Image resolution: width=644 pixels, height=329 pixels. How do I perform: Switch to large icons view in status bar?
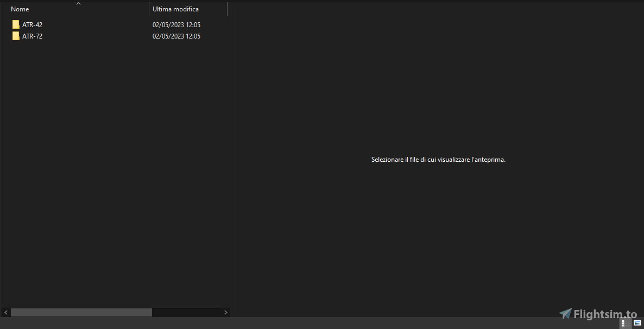pyautogui.click(x=637, y=323)
